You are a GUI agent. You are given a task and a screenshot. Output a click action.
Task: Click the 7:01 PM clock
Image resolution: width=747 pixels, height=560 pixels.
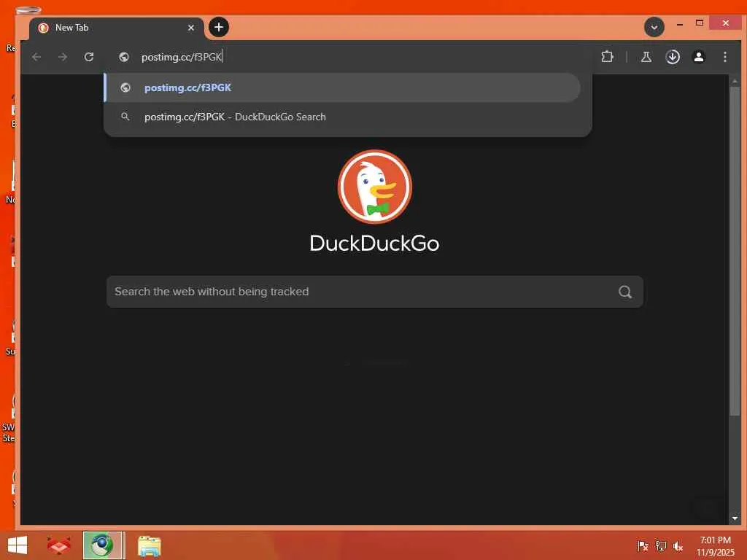pos(715,540)
